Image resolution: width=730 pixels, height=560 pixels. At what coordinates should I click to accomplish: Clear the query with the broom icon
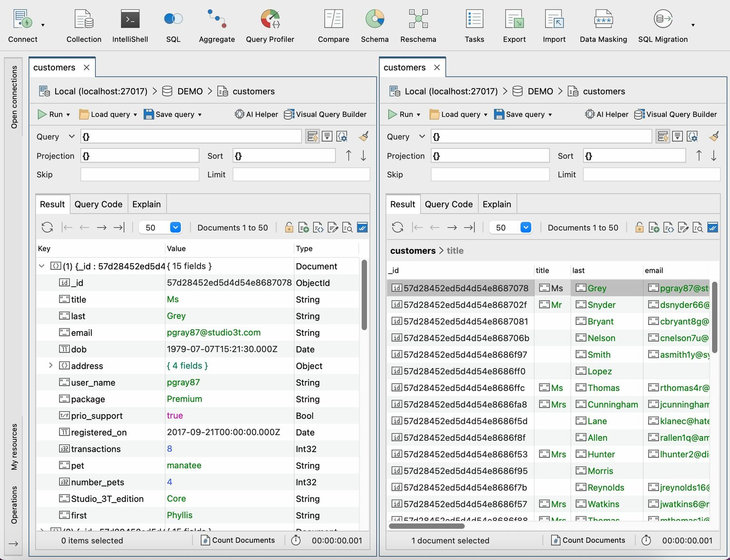363,136
